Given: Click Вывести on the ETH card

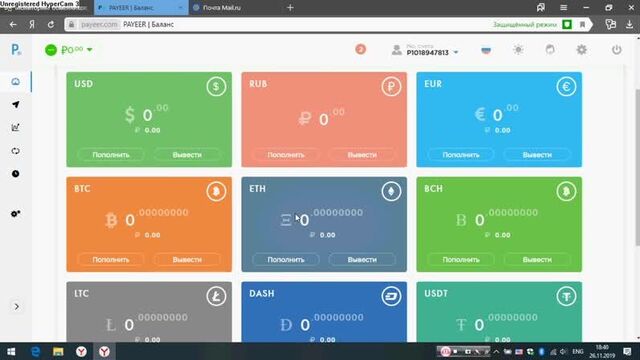Looking at the screenshot, I should pos(362,260).
